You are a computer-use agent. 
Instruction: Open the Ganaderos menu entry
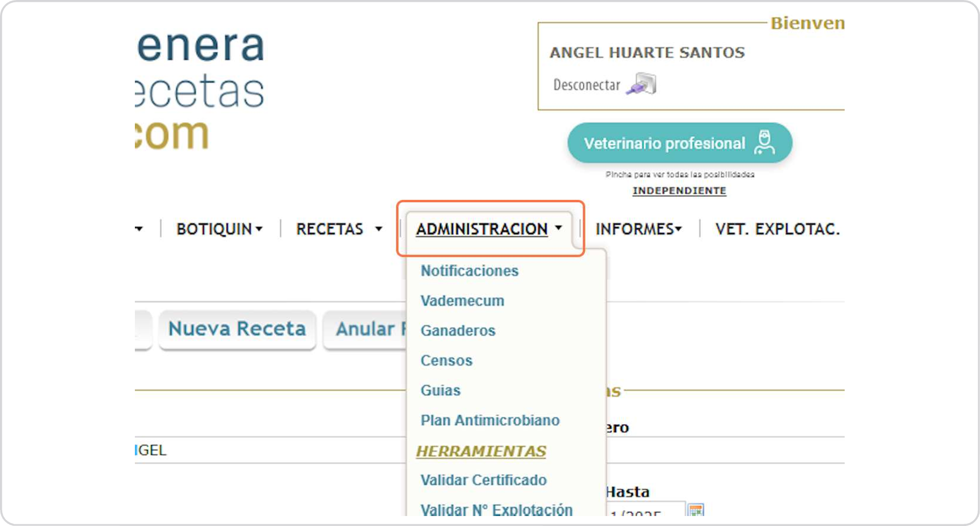(457, 331)
